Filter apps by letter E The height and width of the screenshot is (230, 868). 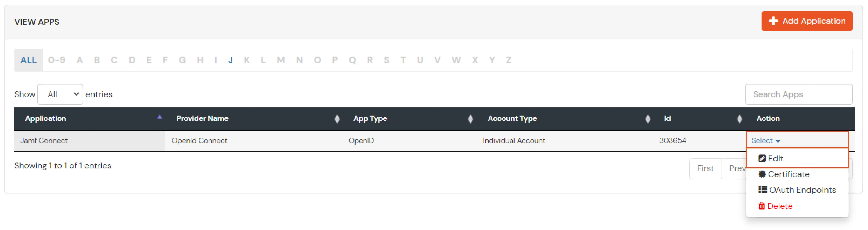[x=149, y=60]
